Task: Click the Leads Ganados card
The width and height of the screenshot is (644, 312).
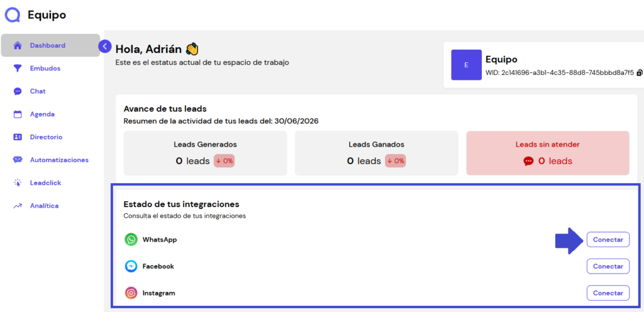Action: click(x=376, y=153)
